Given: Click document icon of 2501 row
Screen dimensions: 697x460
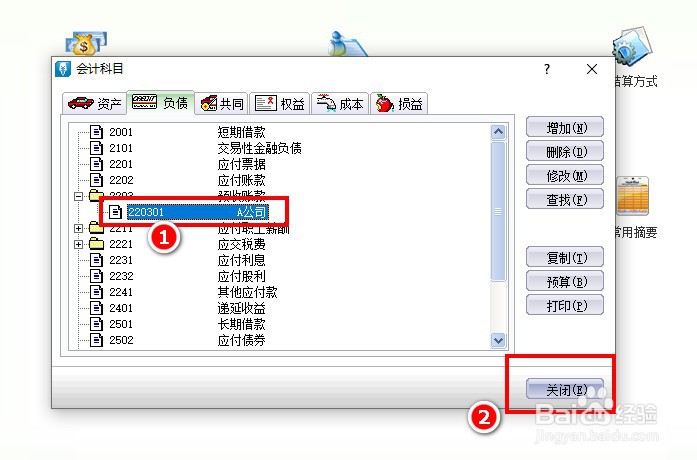Looking at the screenshot, I should pos(96,324).
